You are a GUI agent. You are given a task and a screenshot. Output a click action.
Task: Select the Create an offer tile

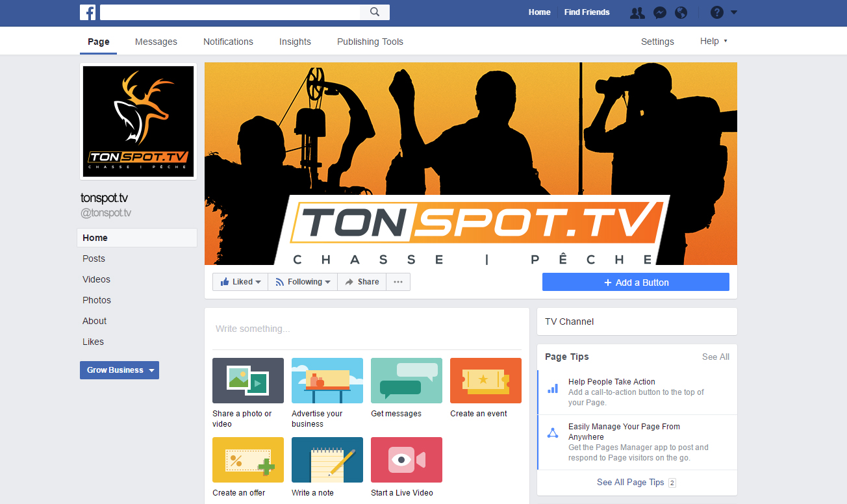point(248,460)
